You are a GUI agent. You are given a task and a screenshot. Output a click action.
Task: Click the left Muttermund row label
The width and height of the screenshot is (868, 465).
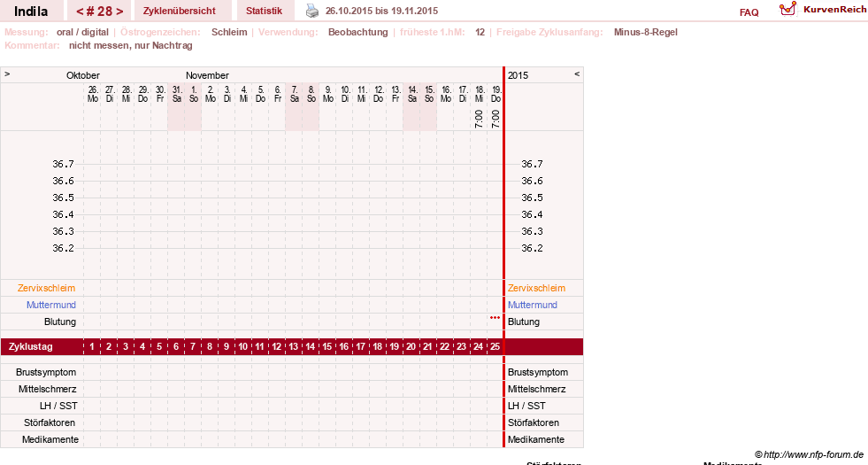[x=51, y=305]
